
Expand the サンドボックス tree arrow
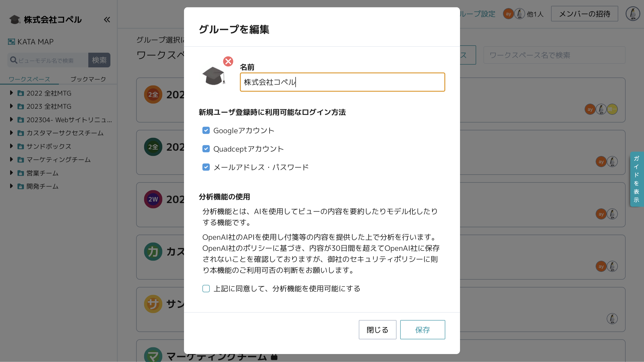click(11, 146)
